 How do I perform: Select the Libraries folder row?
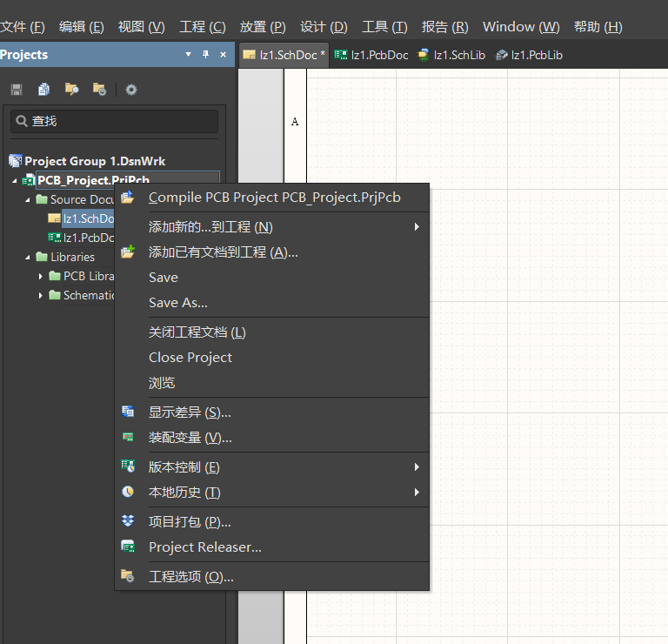pos(72,257)
